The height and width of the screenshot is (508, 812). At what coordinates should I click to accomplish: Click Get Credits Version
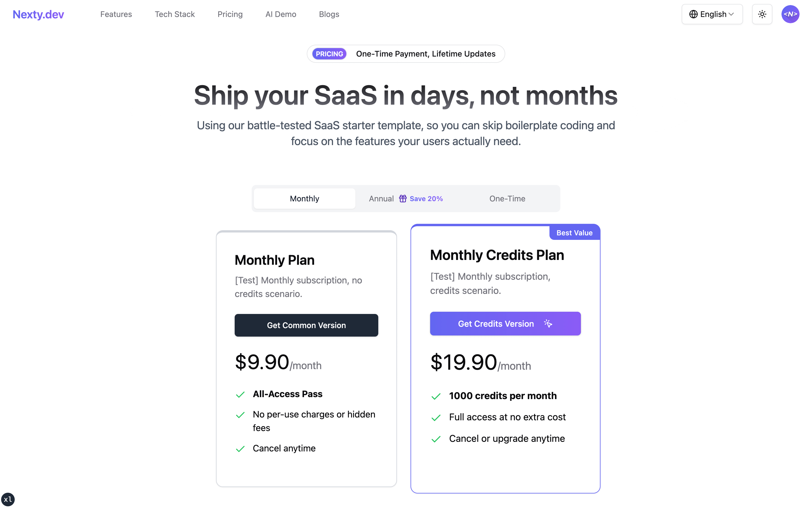pos(505,324)
